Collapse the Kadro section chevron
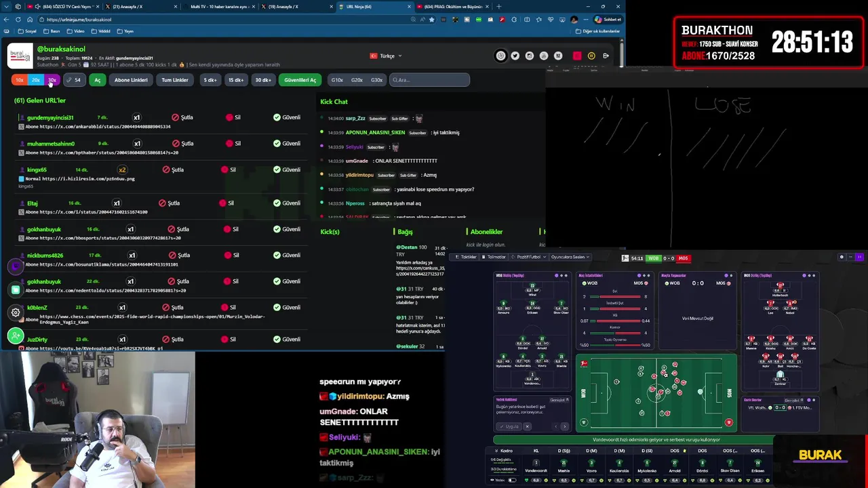The image size is (868, 488). click(x=496, y=451)
